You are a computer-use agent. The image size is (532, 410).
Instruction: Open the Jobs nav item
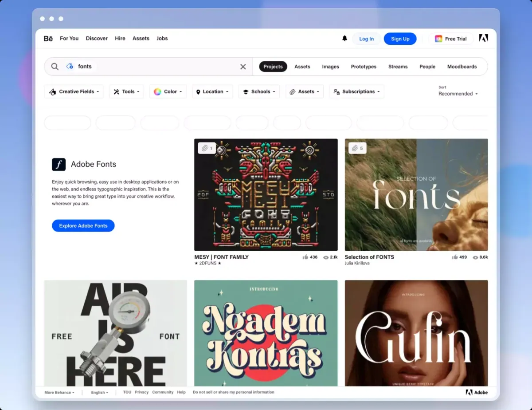[x=162, y=39]
